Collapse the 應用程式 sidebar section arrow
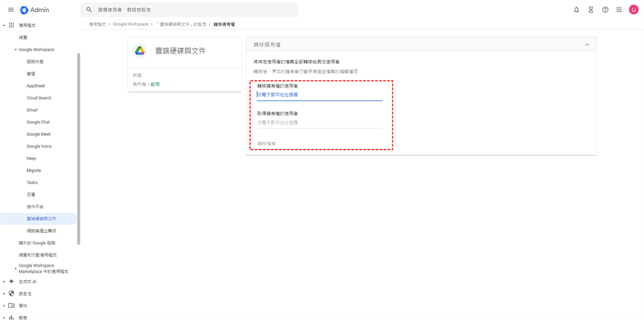 click(x=4, y=25)
